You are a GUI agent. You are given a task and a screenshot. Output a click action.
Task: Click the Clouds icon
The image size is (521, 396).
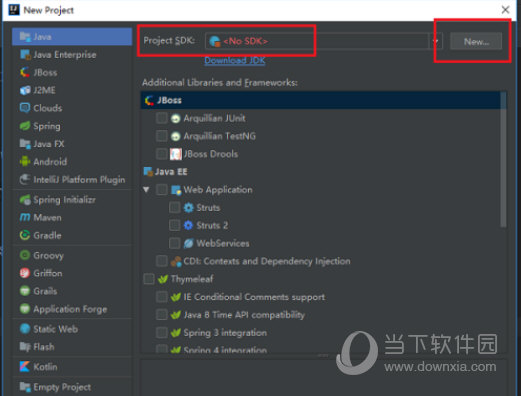point(25,108)
